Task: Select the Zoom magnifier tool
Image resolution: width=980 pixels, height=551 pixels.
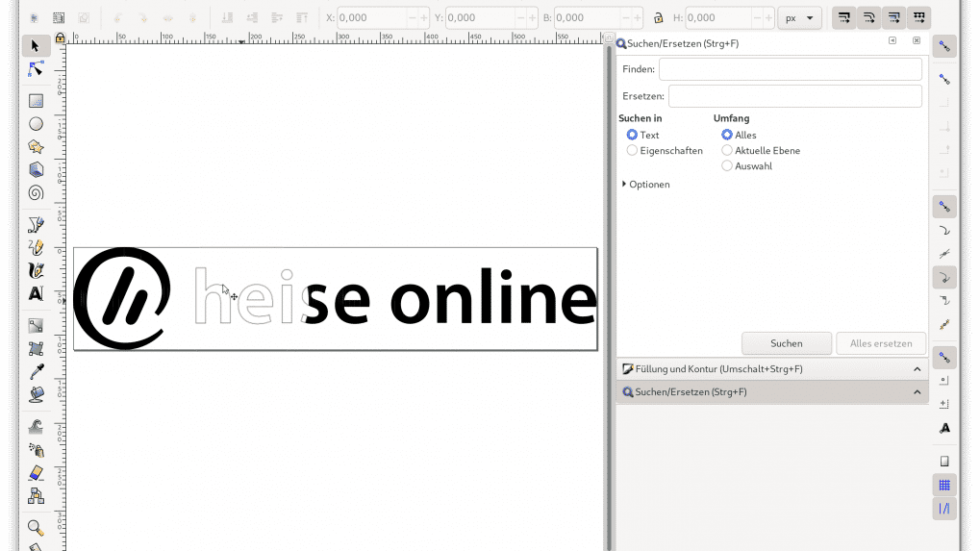Action: click(x=36, y=528)
